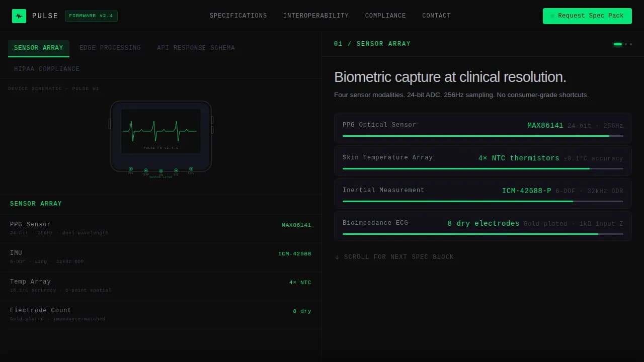Click the 'SENSOR ARRAY' section title in left panel
The height and width of the screenshot is (362, 644).
click(36, 204)
